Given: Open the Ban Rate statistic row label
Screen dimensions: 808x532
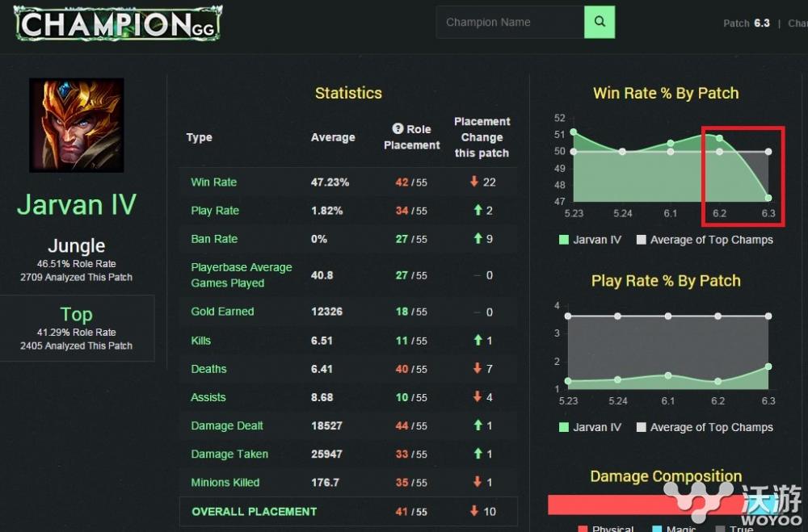Looking at the screenshot, I should (x=214, y=239).
